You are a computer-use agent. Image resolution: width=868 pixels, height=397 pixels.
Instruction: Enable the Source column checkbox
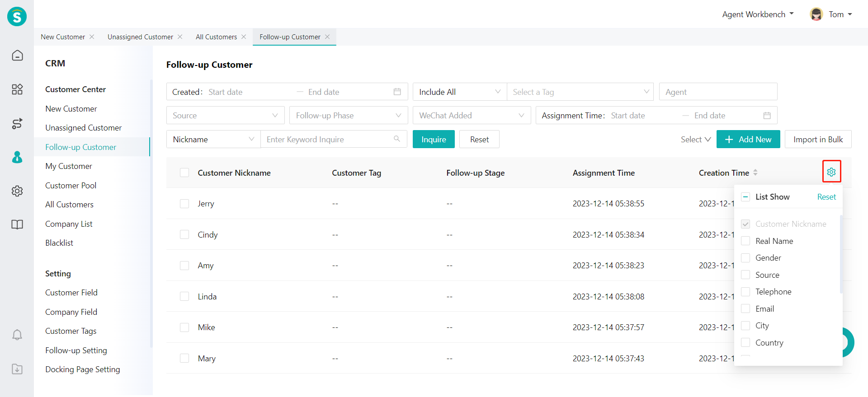pos(745,275)
